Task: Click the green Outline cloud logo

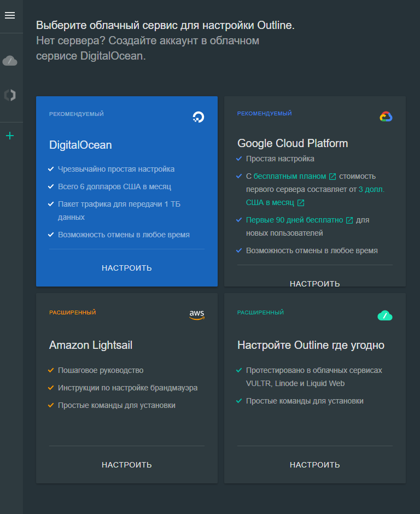Action: click(x=385, y=316)
